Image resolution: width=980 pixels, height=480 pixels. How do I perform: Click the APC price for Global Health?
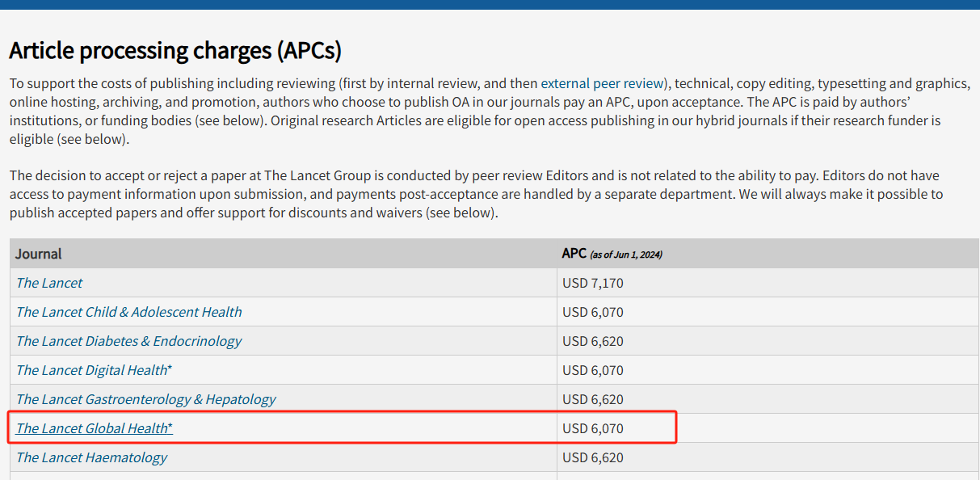(x=593, y=428)
